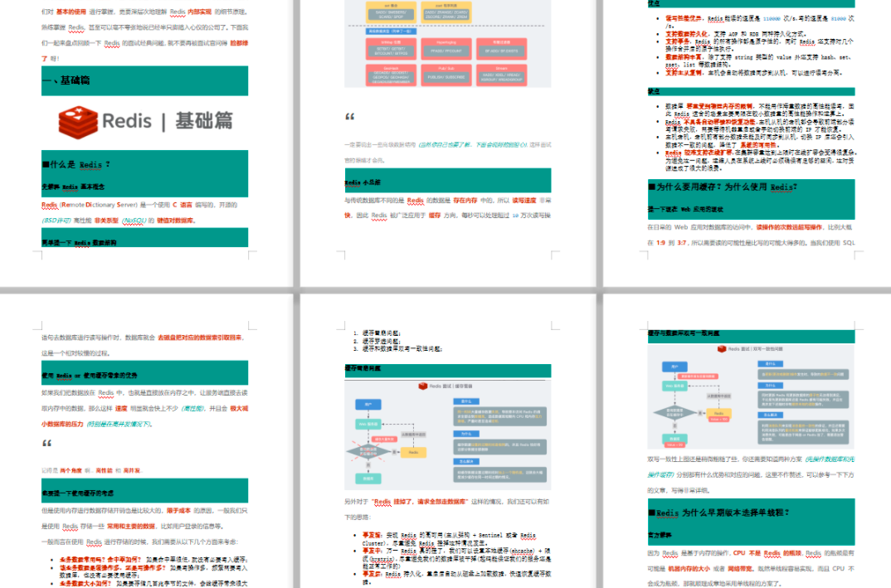The height and width of the screenshot is (588, 891).
Task: Click the '事发中' bullet label
Action: pos(371,551)
